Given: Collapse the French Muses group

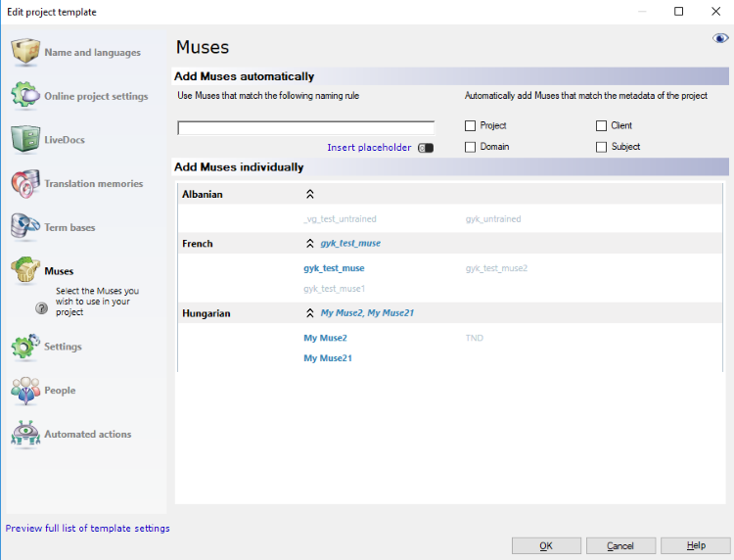Looking at the screenshot, I should 310,244.
